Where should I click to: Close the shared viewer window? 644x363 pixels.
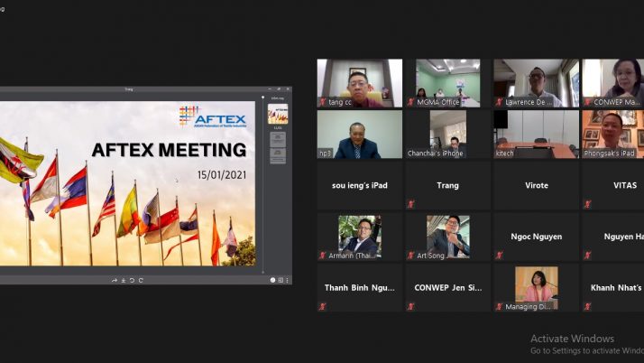[288, 88]
